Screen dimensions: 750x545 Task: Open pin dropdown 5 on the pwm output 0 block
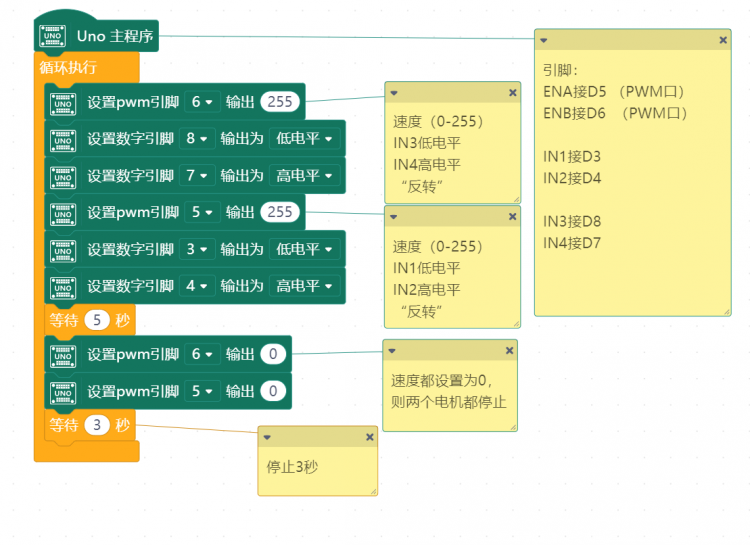point(202,391)
